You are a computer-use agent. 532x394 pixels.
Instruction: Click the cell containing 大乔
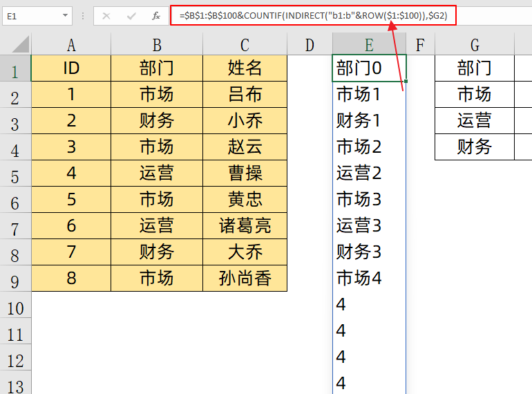tap(245, 252)
